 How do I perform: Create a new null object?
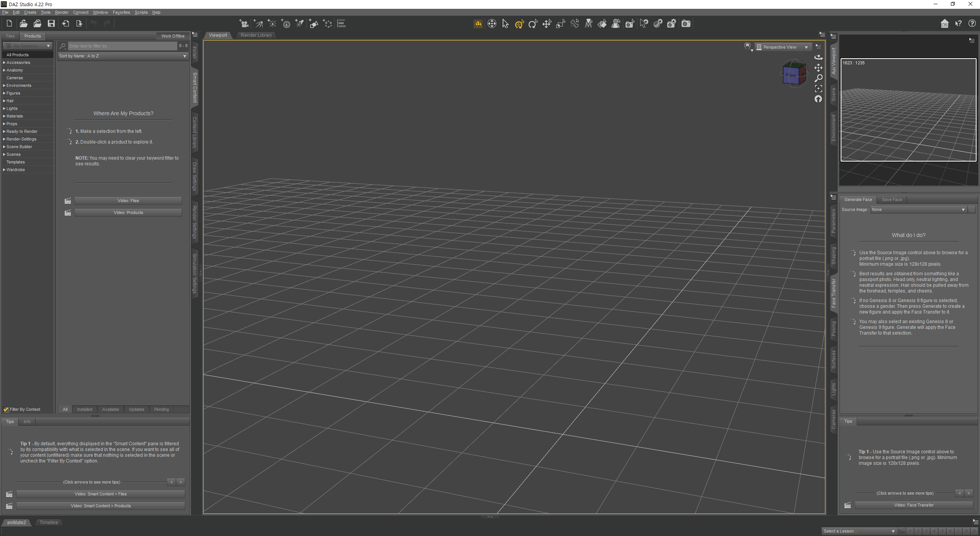click(328, 24)
